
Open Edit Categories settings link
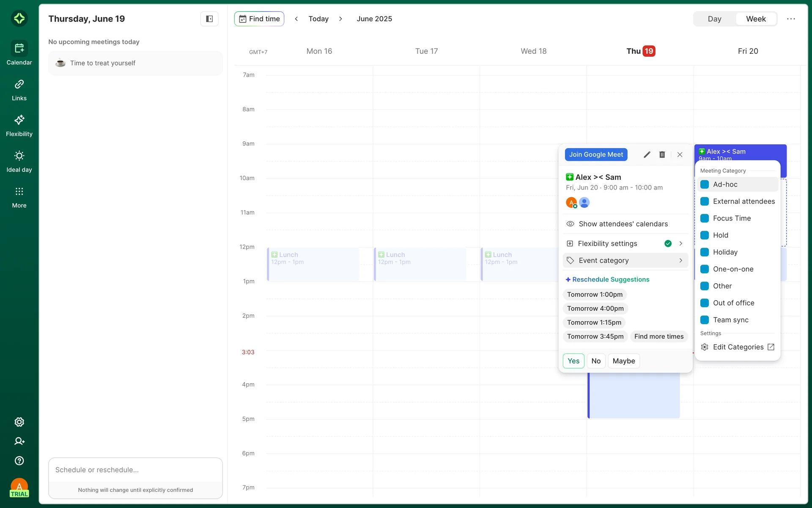click(738, 347)
